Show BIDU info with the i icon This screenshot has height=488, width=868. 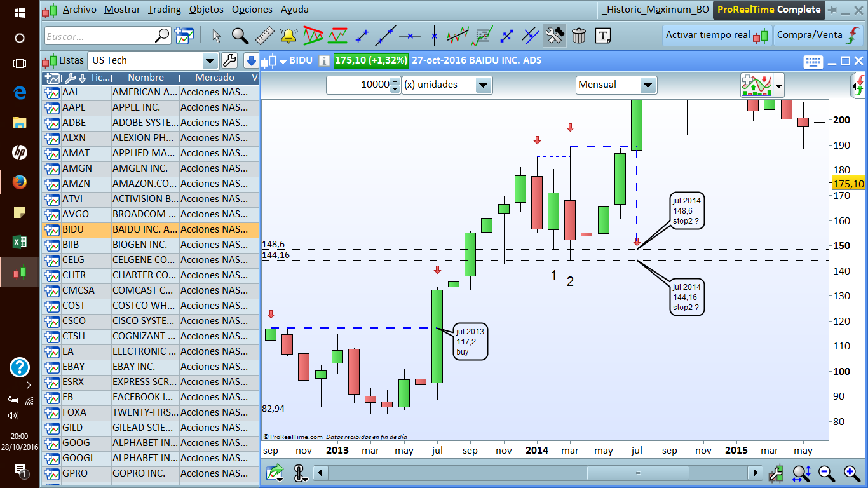(324, 61)
